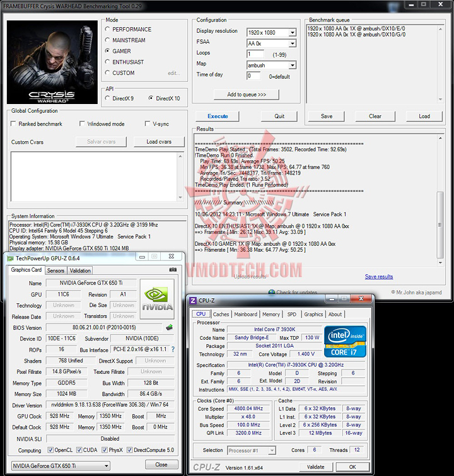The image size is (454, 476).
Task: Click OK in the CPU-Z window
Action: (352, 467)
